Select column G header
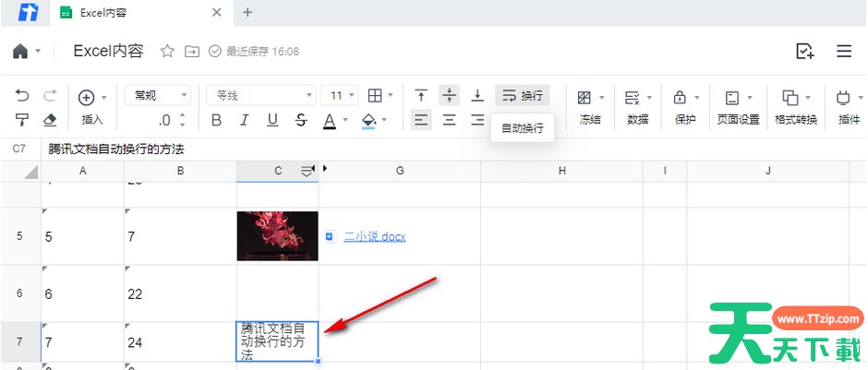This screenshot has width=868, height=370. 400,172
